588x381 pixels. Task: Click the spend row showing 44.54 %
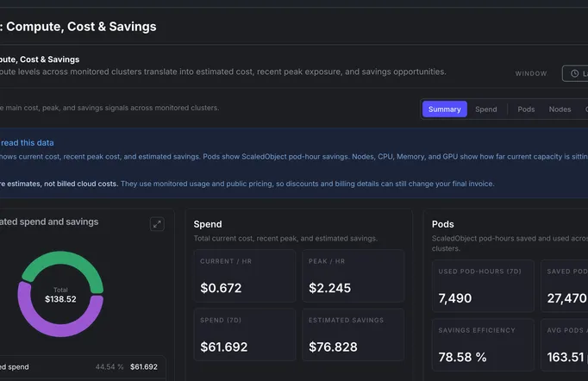click(81, 366)
